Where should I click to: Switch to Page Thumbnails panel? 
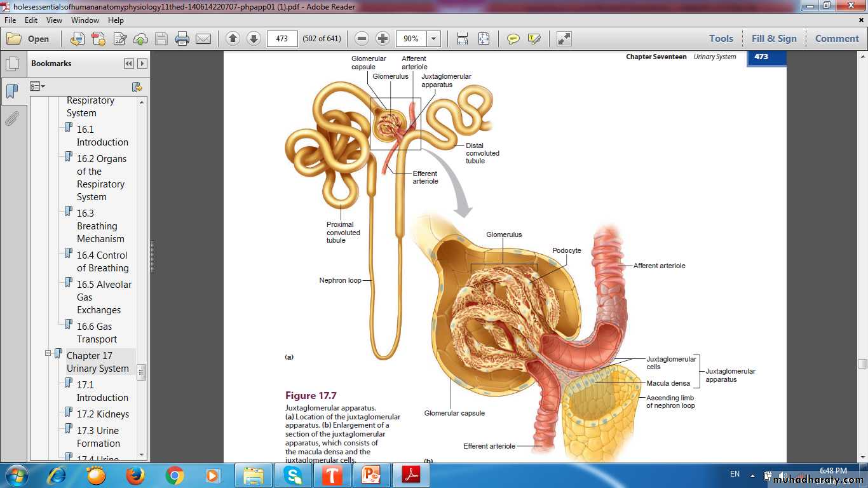pos(11,64)
